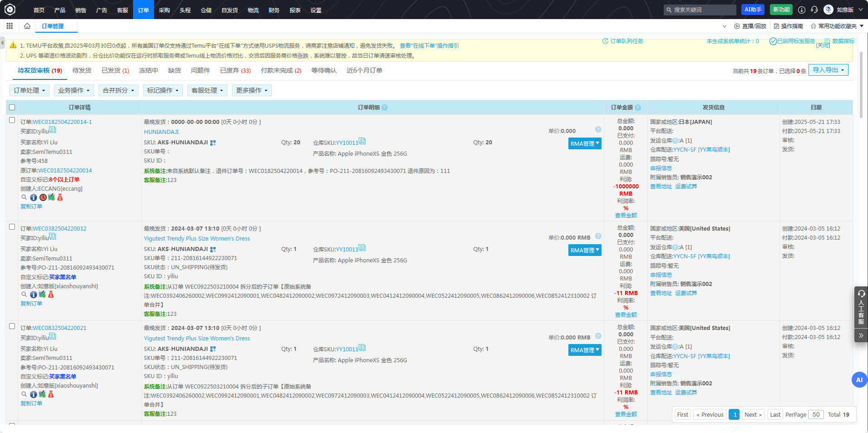This screenshot has width=868, height=433.
Task: Select all orders with header checkbox
Action: pos(12,108)
